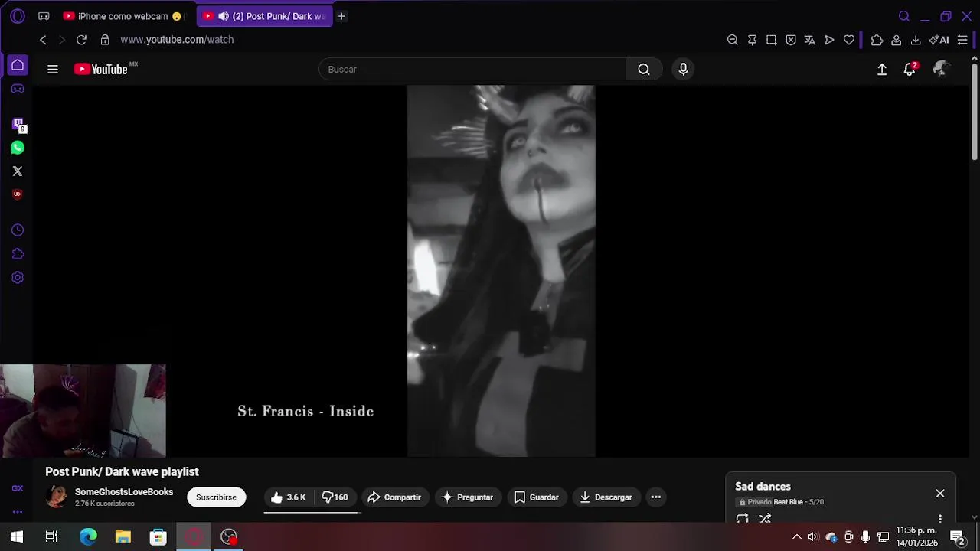Open YouTube create/upload arrow icon
980x551 pixels.
[x=882, y=70]
